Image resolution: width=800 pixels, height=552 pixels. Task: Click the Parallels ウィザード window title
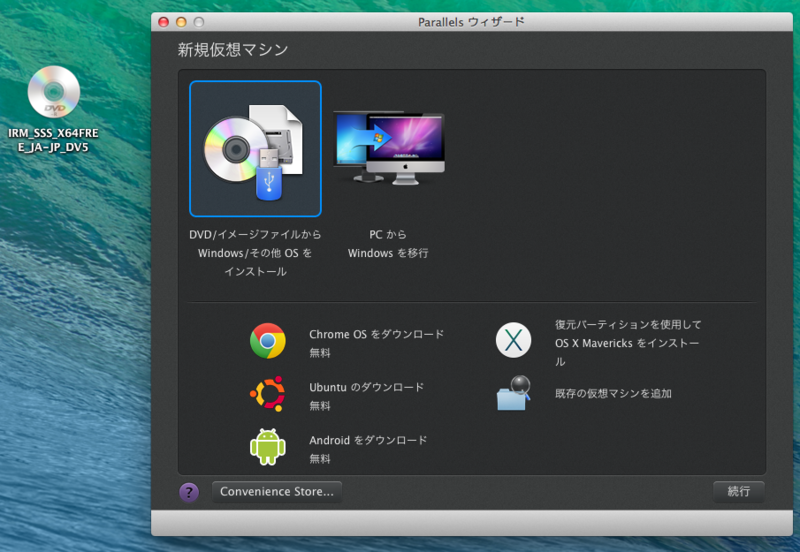point(471,22)
